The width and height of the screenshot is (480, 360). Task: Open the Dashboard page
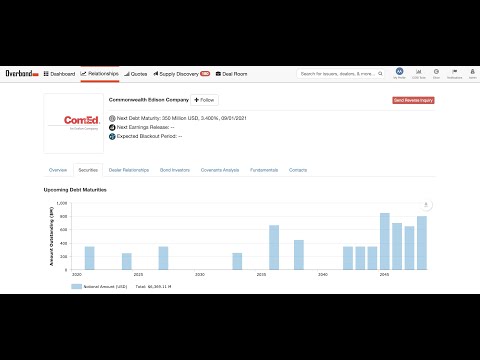(x=59, y=74)
